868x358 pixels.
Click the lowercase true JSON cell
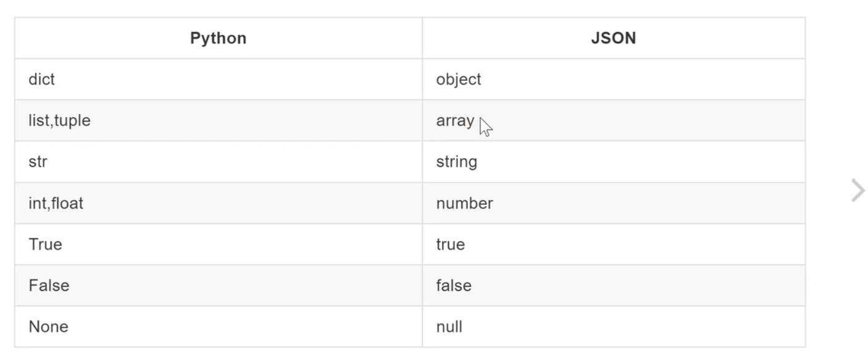tap(450, 244)
